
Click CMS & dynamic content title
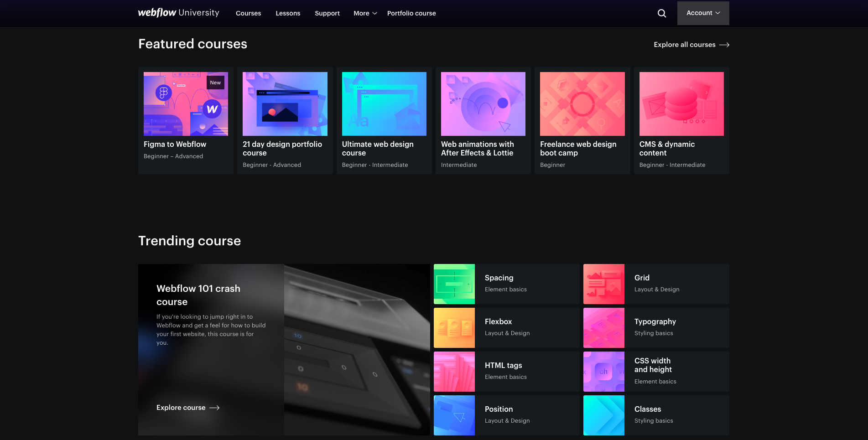[667, 149]
